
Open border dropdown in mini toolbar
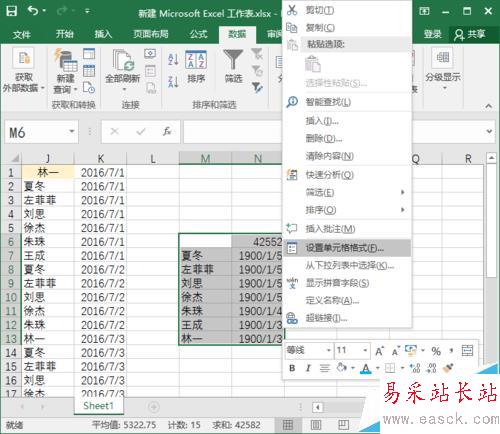click(x=402, y=368)
